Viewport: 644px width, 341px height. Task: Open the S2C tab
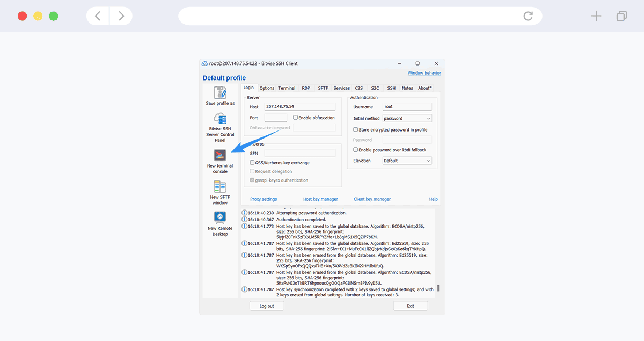click(375, 88)
